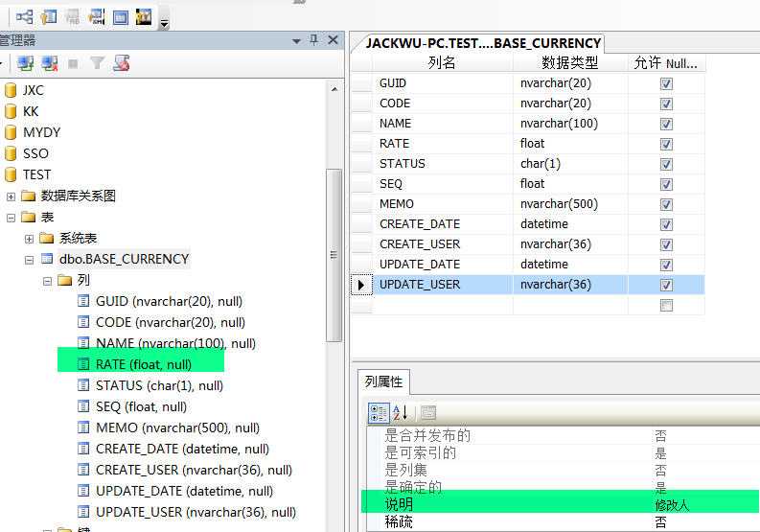This screenshot has height=532, width=760.
Task: Click the 是可索引的 property row
Action: tap(564, 453)
